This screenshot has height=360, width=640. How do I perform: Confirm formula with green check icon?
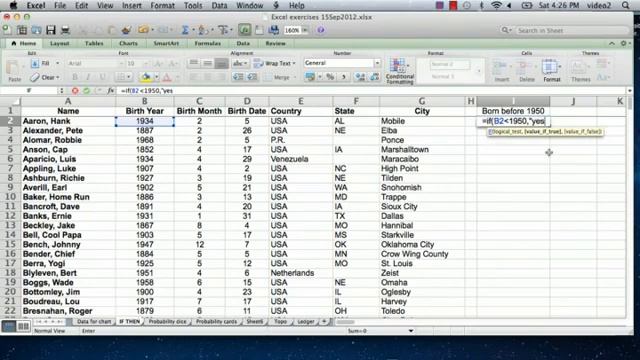coord(86,91)
